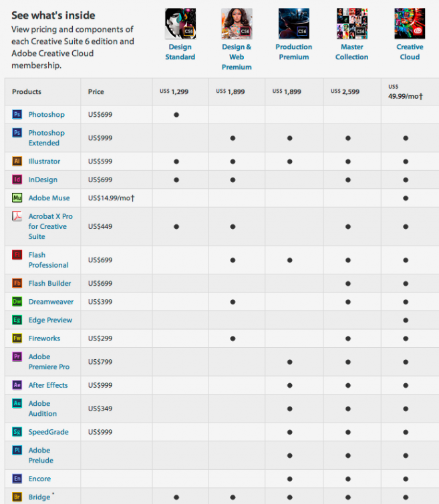439x504 pixels.
Task: Open the Design Standard box image
Action: [180, 23]
